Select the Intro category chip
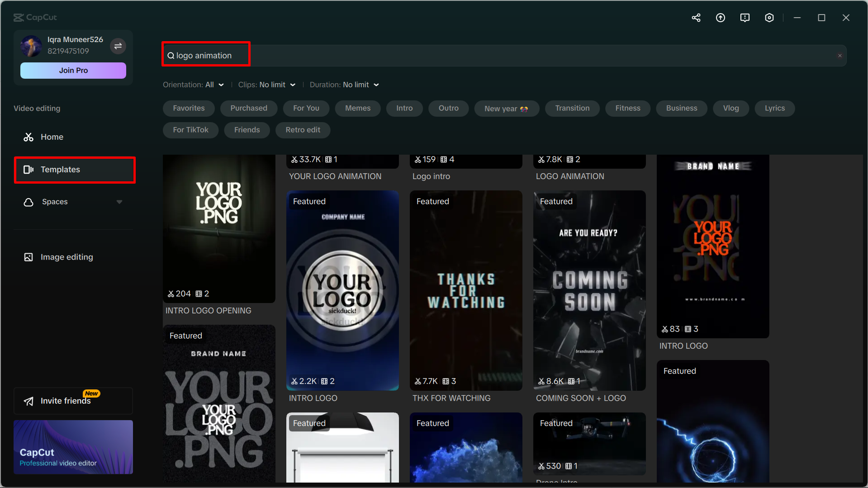This screenshot has width=868, height=488. (404, 108)
